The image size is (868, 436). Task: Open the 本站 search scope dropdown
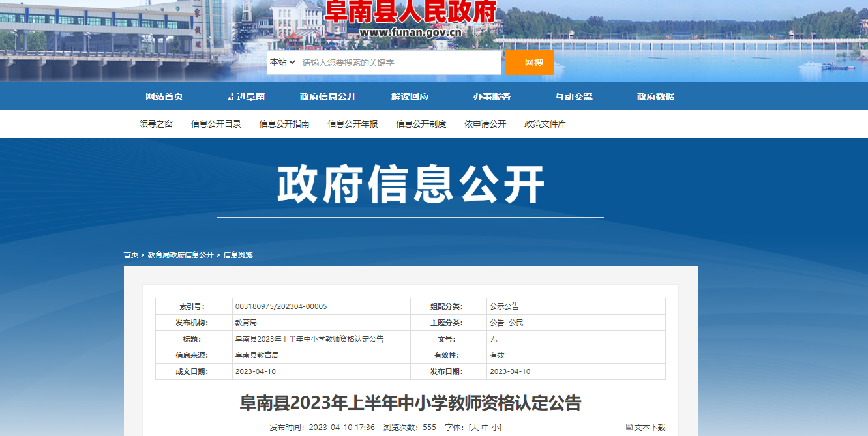(x=282, y=63)
